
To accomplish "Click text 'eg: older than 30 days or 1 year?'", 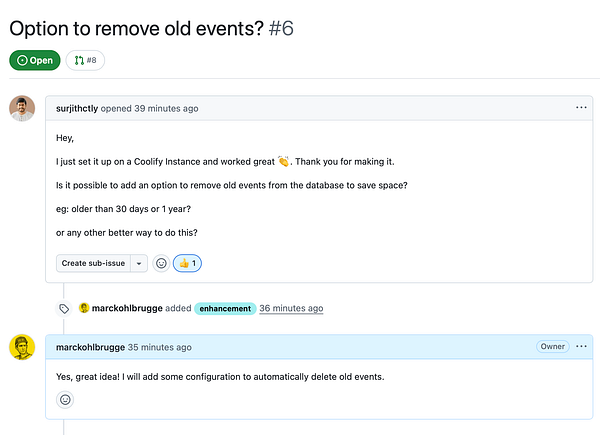I will coord(123,209).
